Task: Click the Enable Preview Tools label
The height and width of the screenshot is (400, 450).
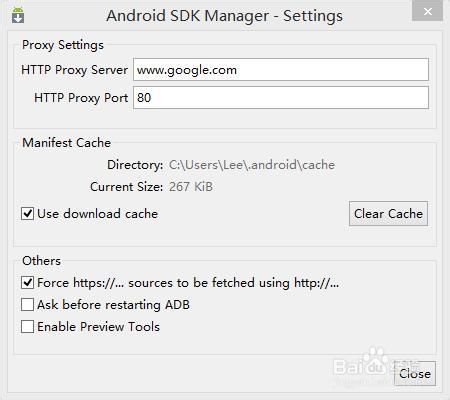Action: 98,327
